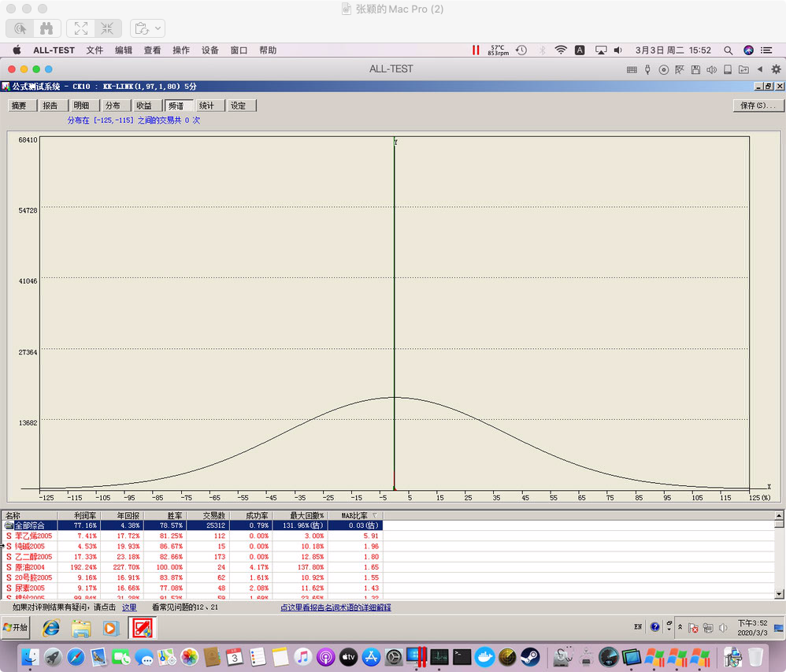
Task: Open 设备 menu
Action: pyautogui.click(x=210, y=50)
